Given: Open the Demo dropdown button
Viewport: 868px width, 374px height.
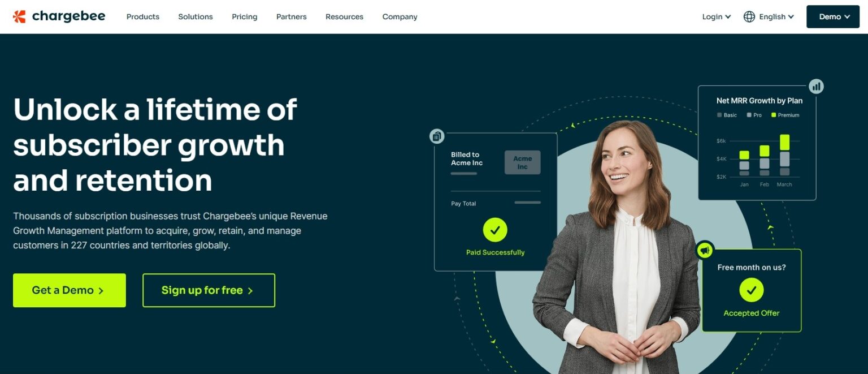Looking at the screenshot, I should point(833,16).
